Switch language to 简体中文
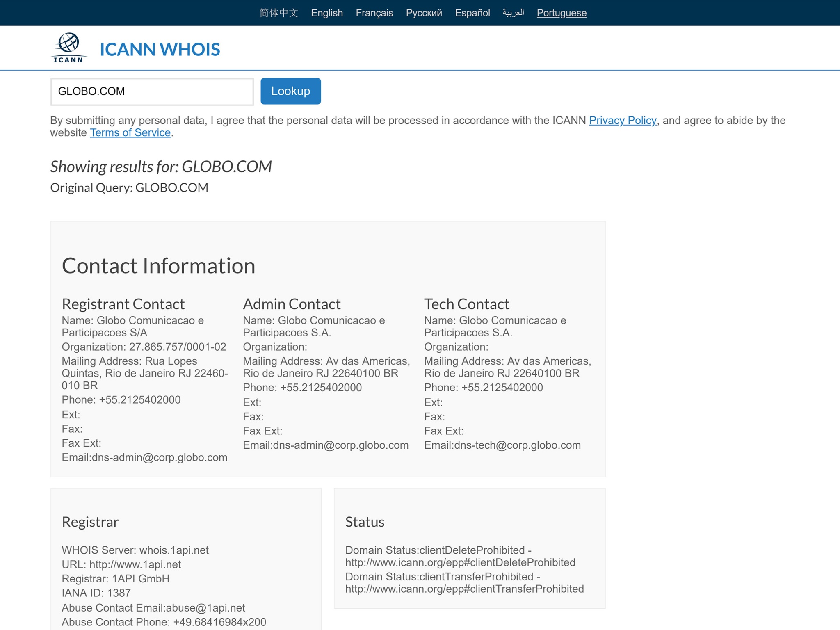 [279, 13]
